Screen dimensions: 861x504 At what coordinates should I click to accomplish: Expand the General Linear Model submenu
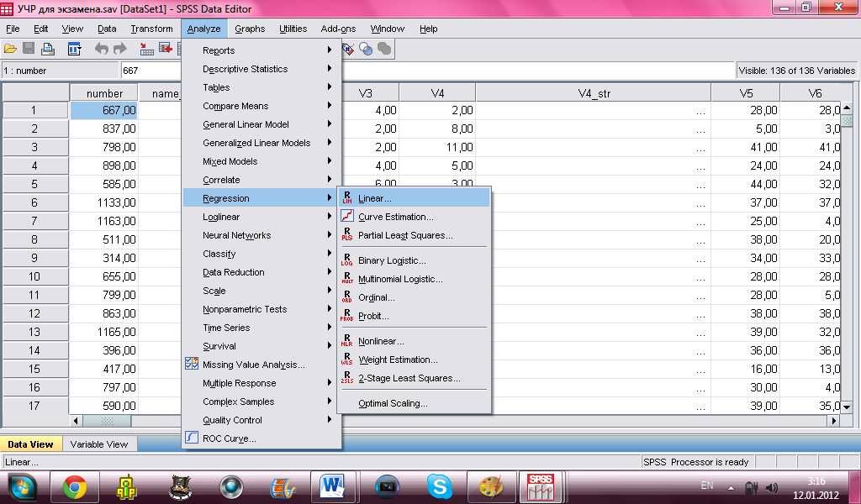261,124
